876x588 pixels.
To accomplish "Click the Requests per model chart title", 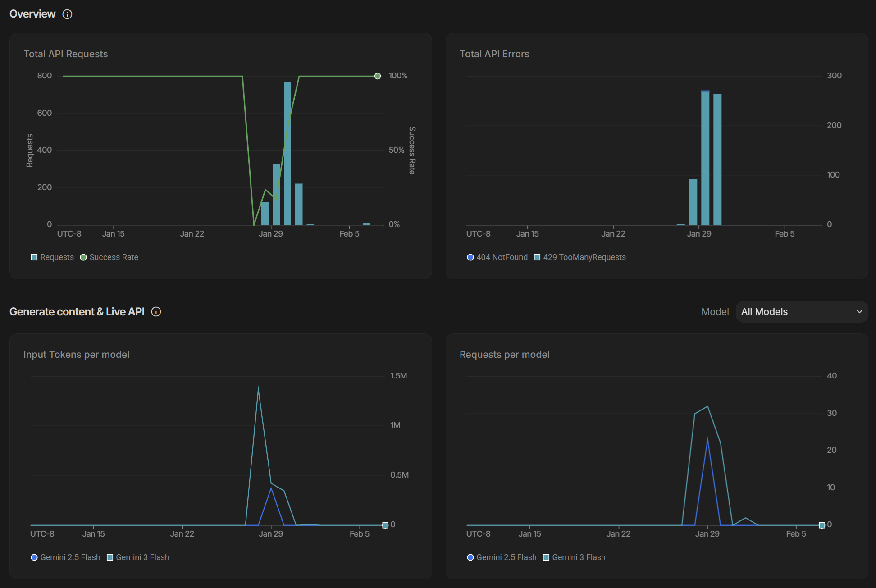I will [x=504, y=355].
